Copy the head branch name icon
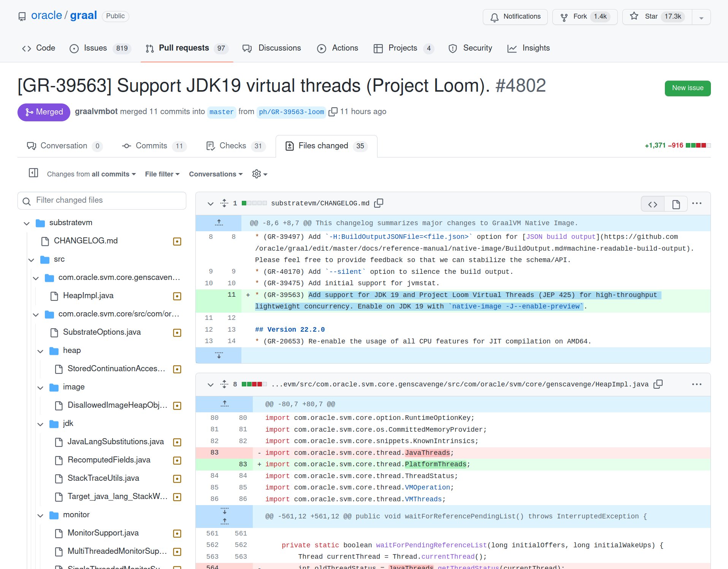The width and height of the screenshot is (728, 569). pyautogui.click(x=333, y=112)
